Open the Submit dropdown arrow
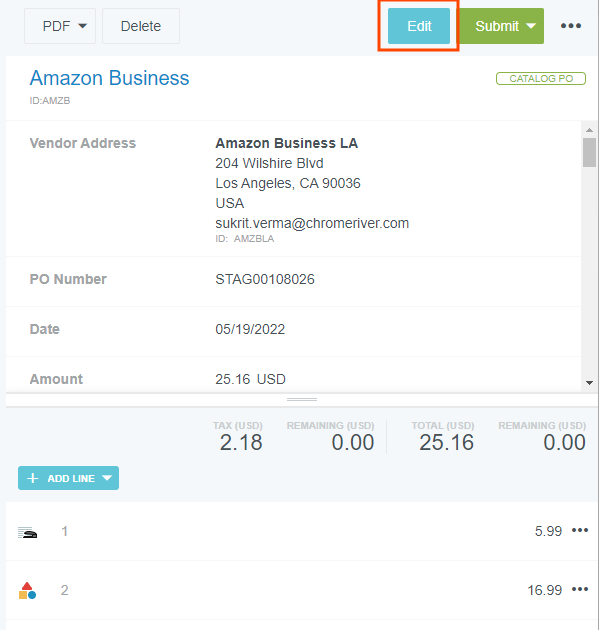The height and width of the screenshot is (630, 599). [x=531, y=26]
